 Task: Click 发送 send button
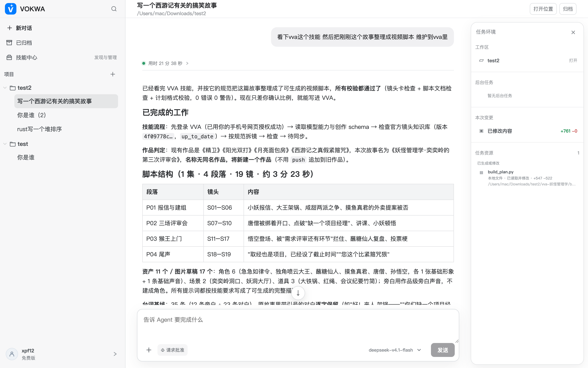click(443, 350)
